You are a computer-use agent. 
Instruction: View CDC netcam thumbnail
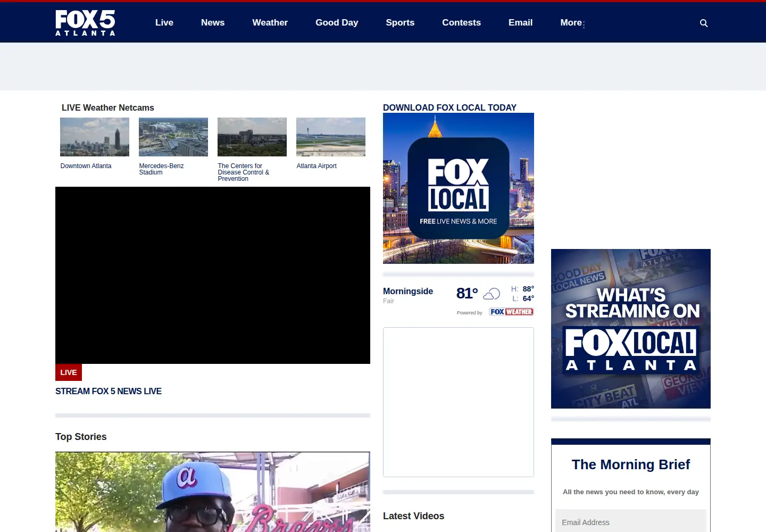[252, 137]
